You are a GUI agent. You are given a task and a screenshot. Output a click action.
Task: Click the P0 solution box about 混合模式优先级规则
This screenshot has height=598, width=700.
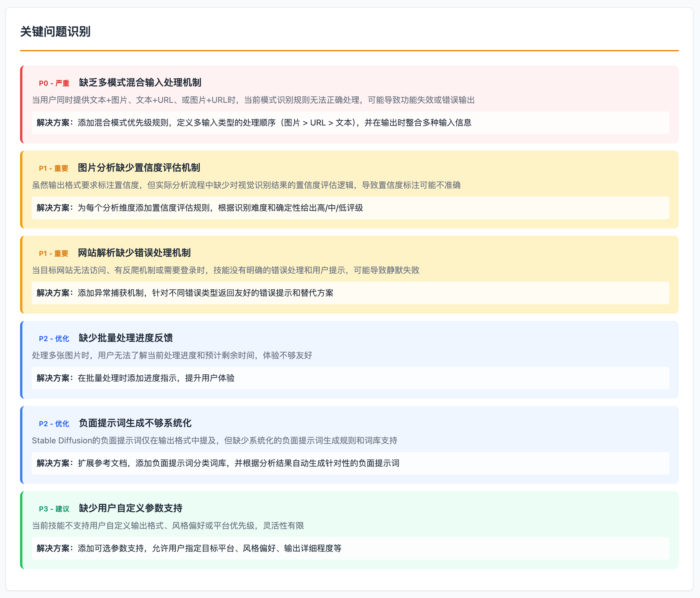(x=350, y=123)
